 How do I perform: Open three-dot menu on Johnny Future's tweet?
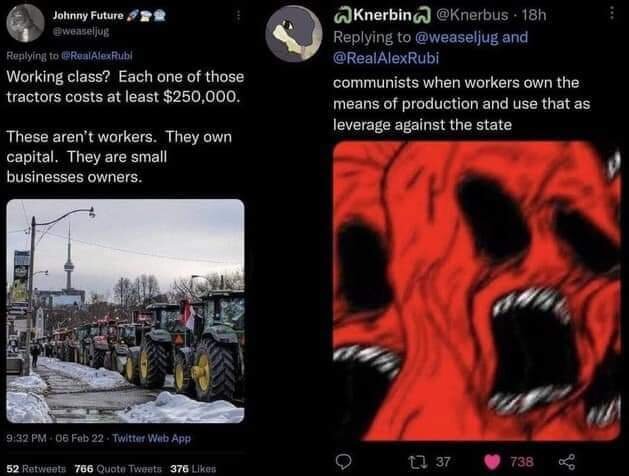238,16
